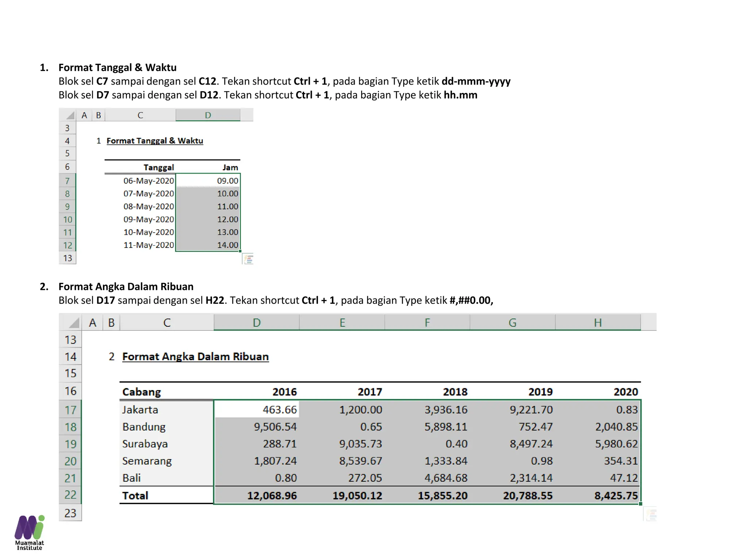
Task: Select column H header in lower sheet
Action: tap(597, 323)
